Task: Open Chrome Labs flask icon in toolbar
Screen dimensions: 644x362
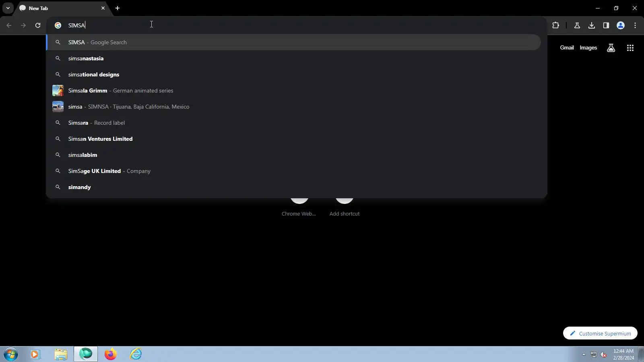Action: point(577,25)
